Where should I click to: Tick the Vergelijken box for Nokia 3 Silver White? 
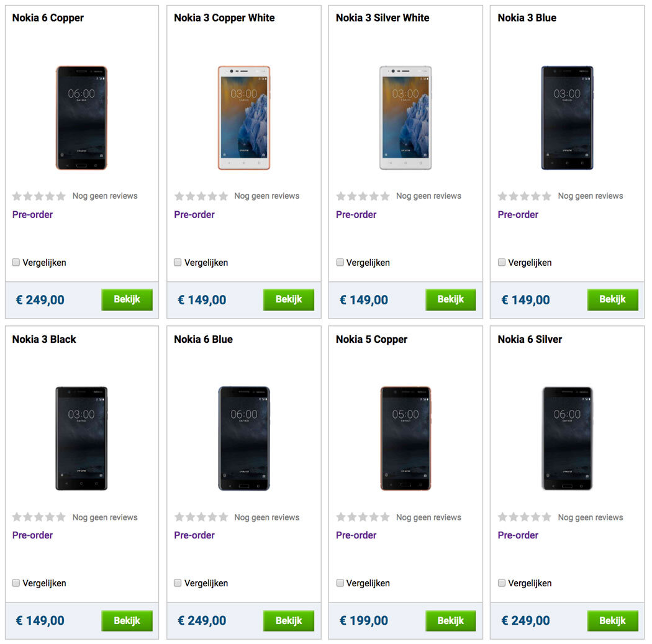(x=340, y=263)
